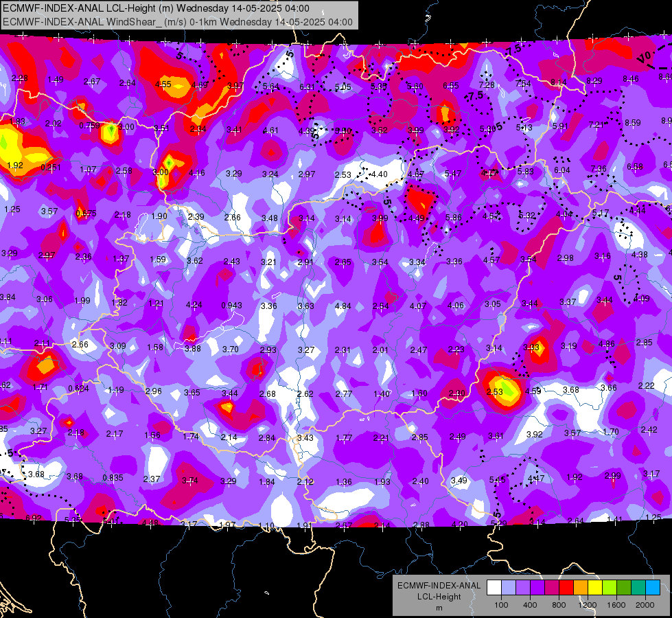Viewport: 672px width, 618px height.
Task: Click the grid value 8.46
Action: (630, 78)
